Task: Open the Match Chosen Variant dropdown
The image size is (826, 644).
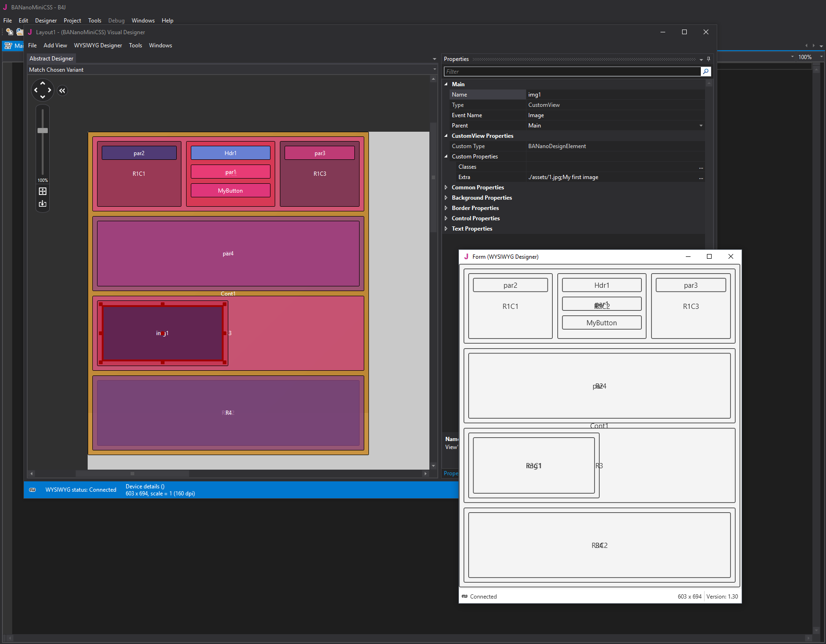Action: 435,70
